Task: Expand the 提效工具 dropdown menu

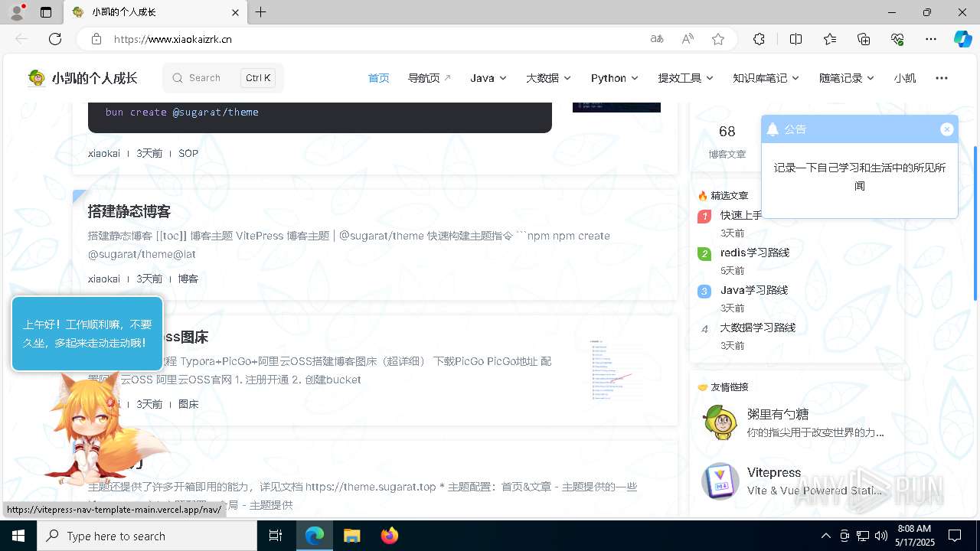Action: pos(685,78)
